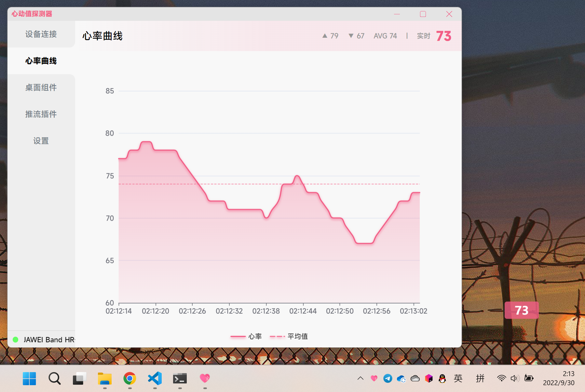The height and width of the screenshot is (392, 585).
Task: Minimize the 心动值探测器 window
Action: pyautogui.click(x=397, y=14)
